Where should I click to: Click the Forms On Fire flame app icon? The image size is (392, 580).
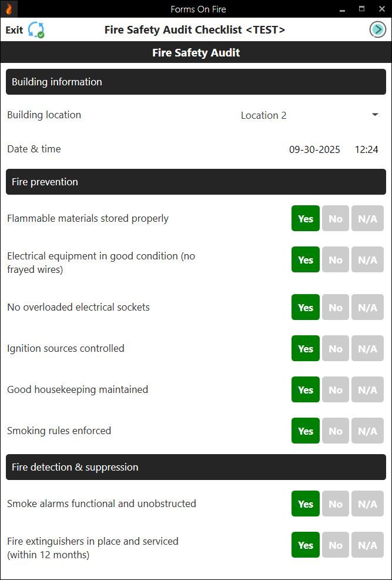pyautogui.click(x=8, y=8)
